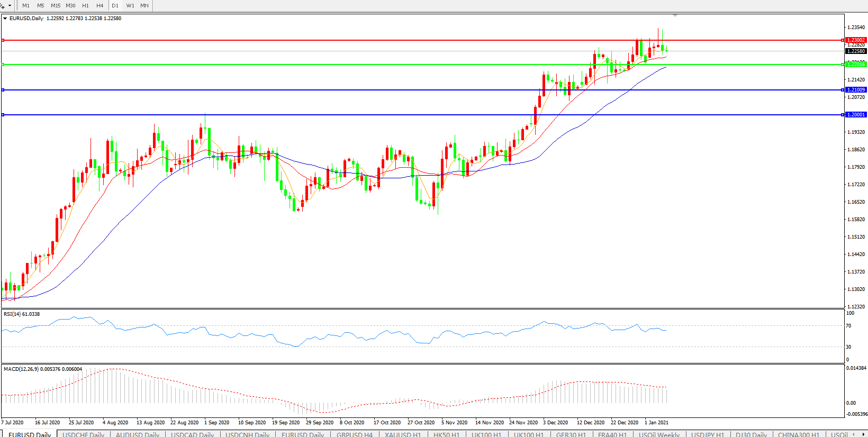Open the XAUUSD H1 chart tab
The image size is (868, 437).
pyautogui.click(x=402, y=434)
